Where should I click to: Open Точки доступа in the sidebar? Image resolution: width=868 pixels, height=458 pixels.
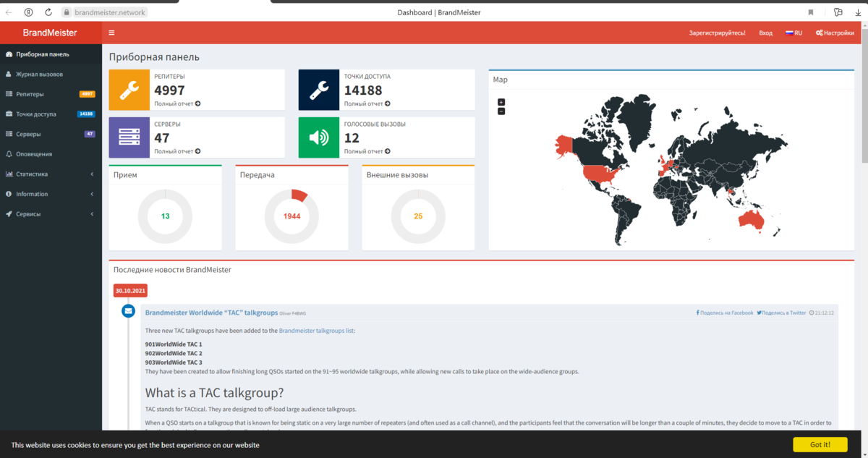click(51, 114)
